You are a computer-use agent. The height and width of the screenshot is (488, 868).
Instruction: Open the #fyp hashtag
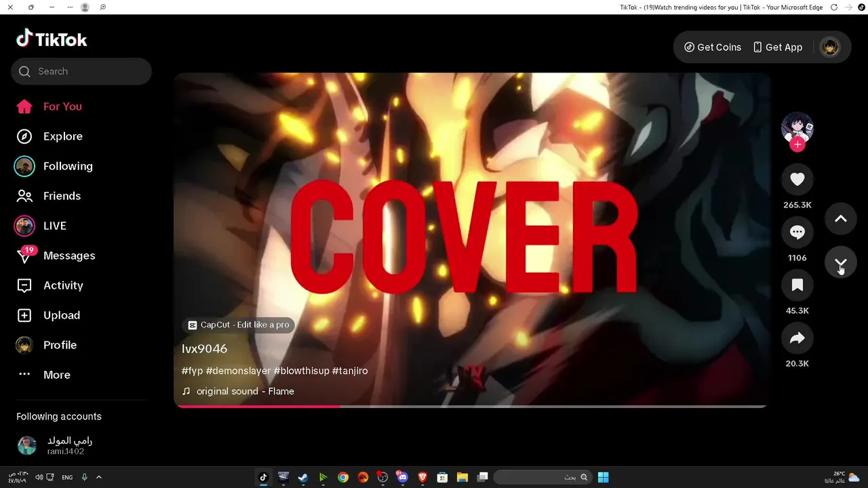pos(193,371)
